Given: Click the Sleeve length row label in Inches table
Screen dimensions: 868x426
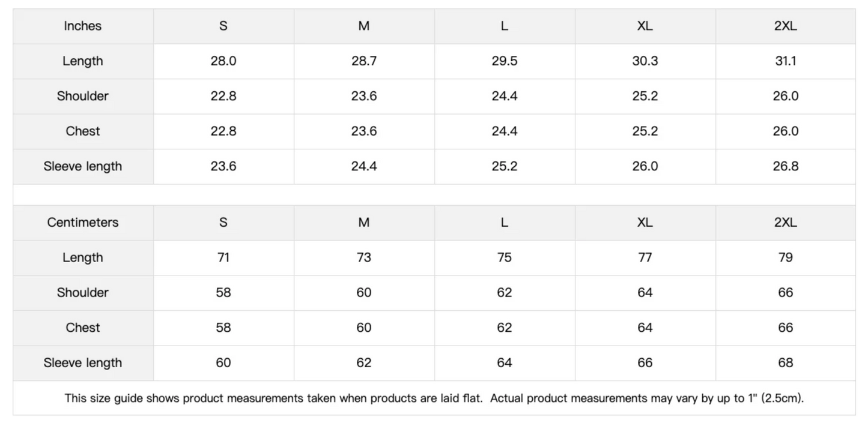Looking at the screenshot, I should [x=83, y=166].
